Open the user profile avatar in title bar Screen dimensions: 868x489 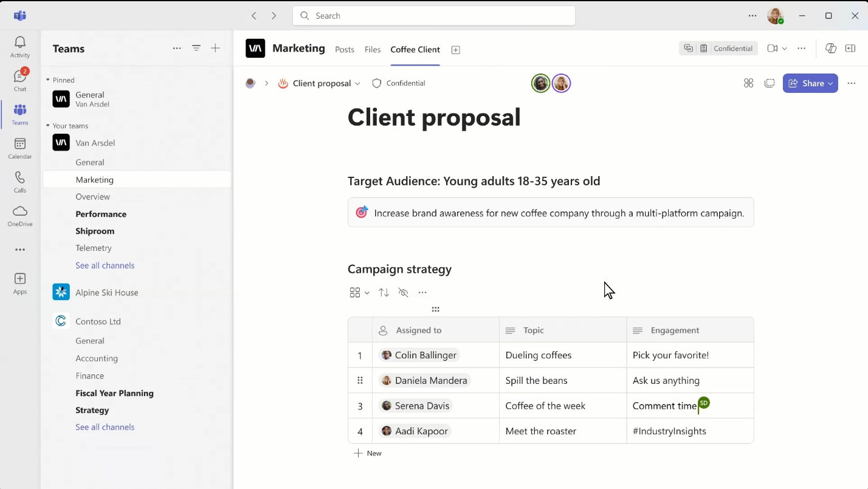coord(776,16)
